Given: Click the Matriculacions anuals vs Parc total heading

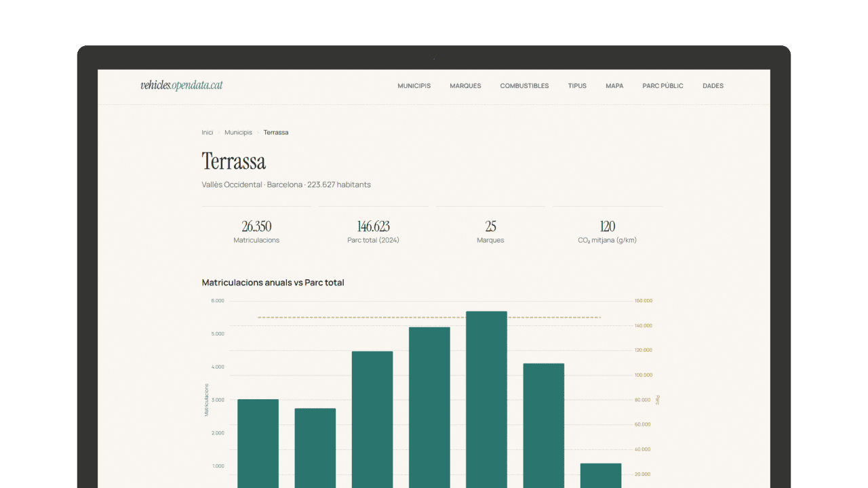Looking at the screenshot, I should click(x=273, y=283).
